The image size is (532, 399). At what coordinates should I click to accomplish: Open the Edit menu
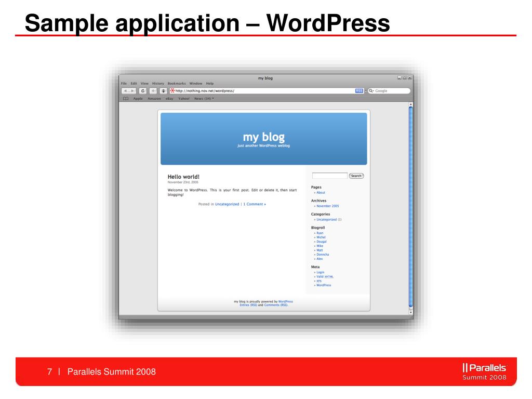(134, 84)
